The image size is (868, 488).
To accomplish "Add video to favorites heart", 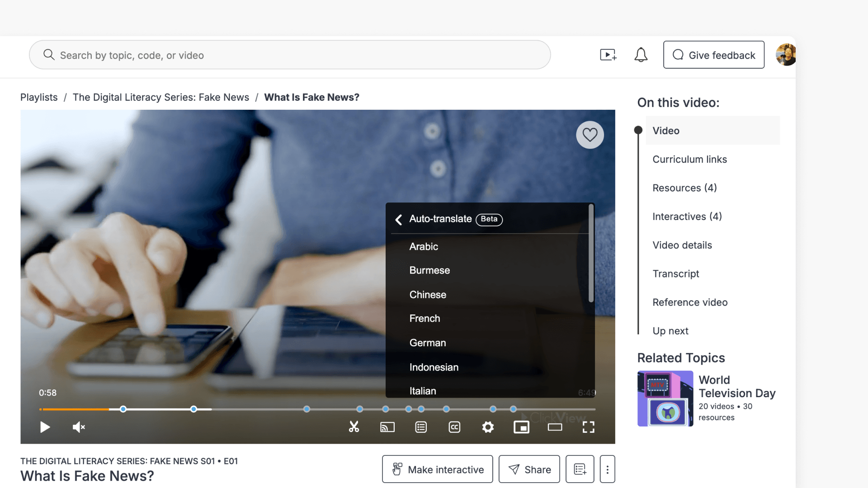I will [x=590, y=135].
